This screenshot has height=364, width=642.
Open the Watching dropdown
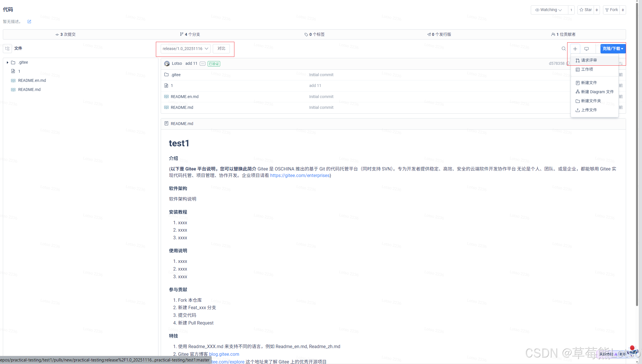(548, 10)
